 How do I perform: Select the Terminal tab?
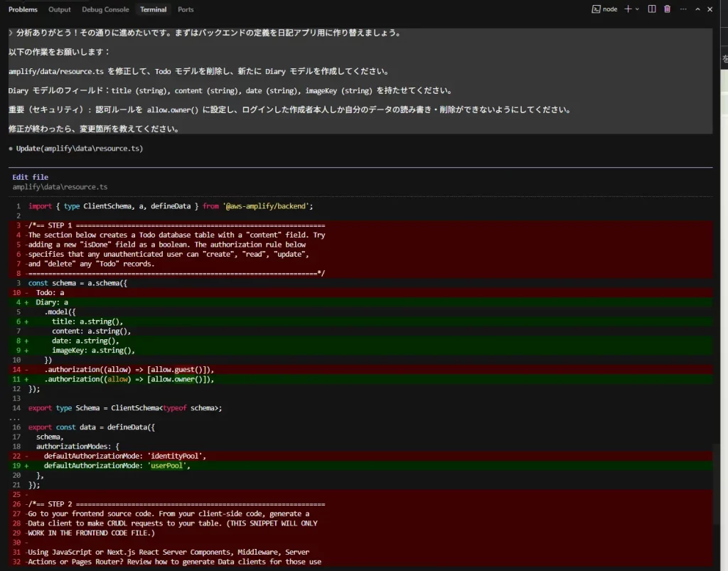pyautogui.click(x=153, y=10)
